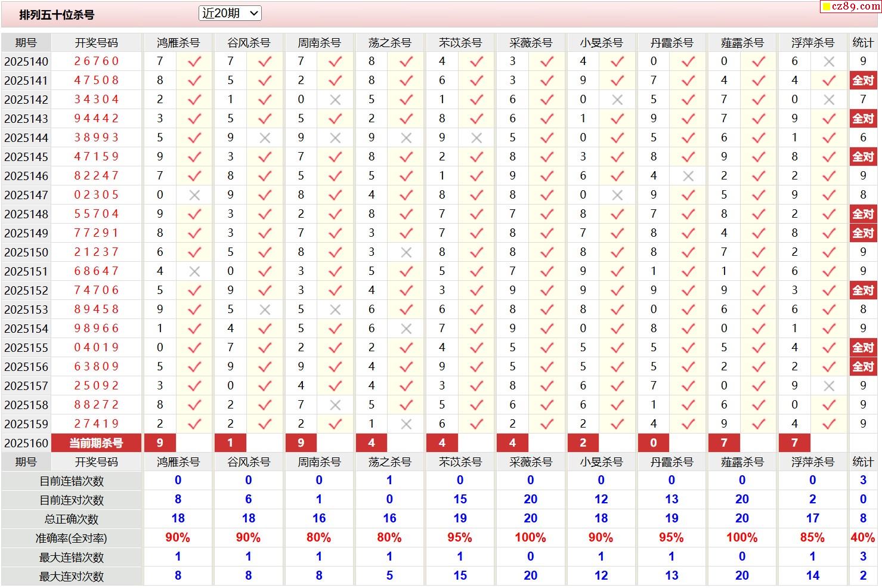Click the 最大连对次数 row label
Viewport: 882px width, 588px height.
(72, 577)
